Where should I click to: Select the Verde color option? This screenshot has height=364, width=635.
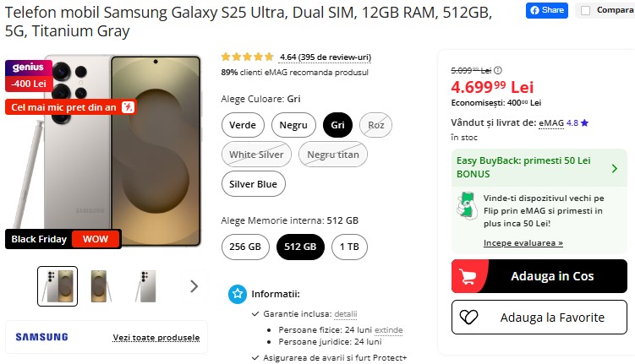tap(243, 125)
